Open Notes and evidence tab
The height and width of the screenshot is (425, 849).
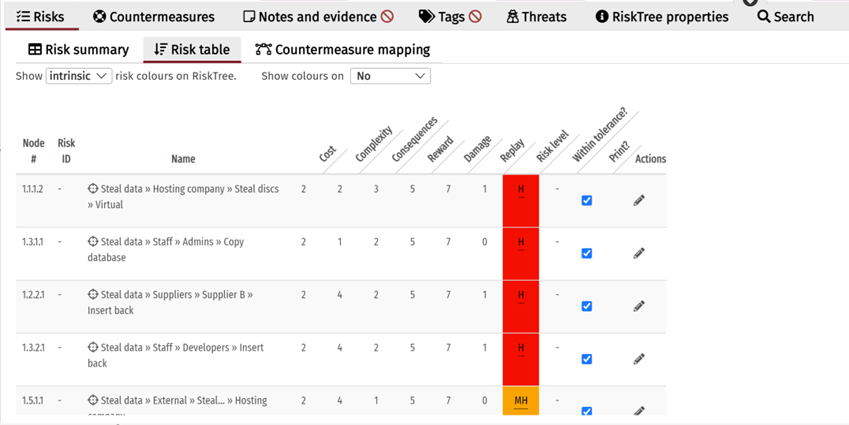[318, 17]
